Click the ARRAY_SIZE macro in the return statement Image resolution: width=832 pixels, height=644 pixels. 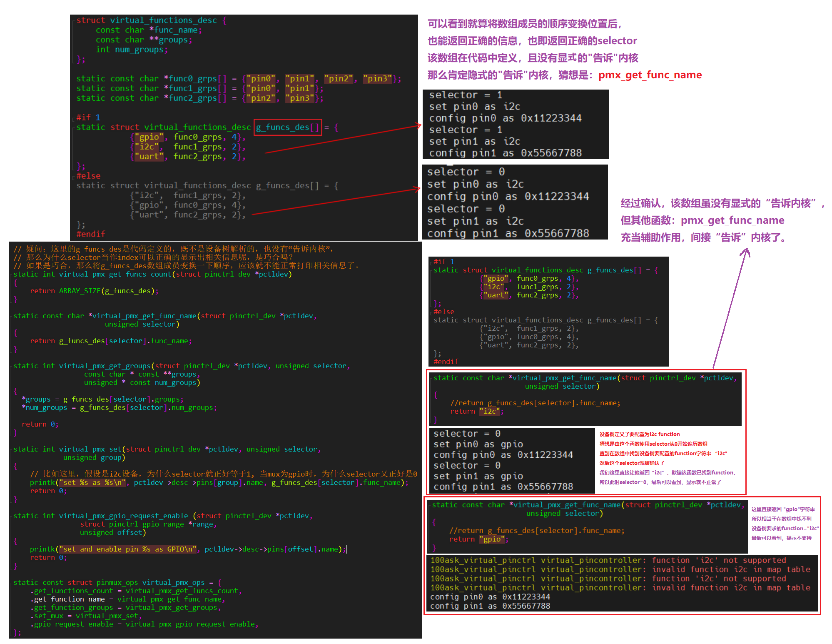[80, 291]
